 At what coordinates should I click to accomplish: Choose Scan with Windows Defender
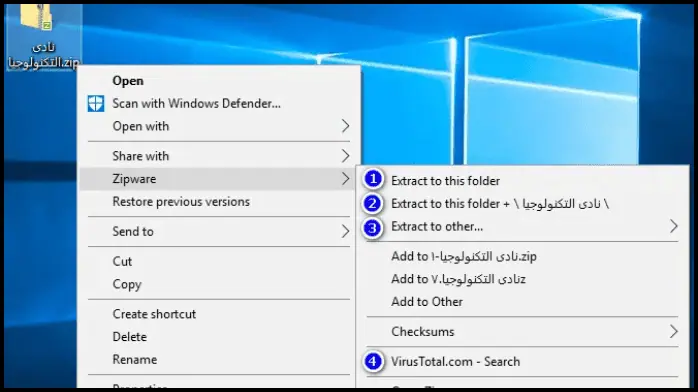point(196,104)
